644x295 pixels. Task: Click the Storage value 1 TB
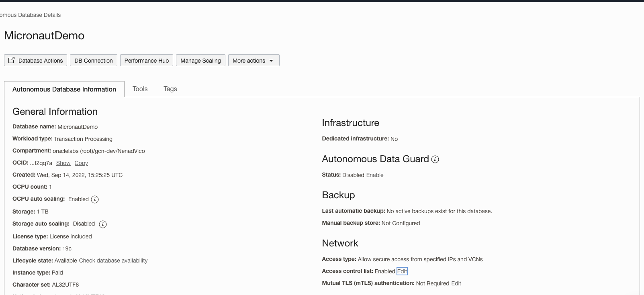click(43, 212)
